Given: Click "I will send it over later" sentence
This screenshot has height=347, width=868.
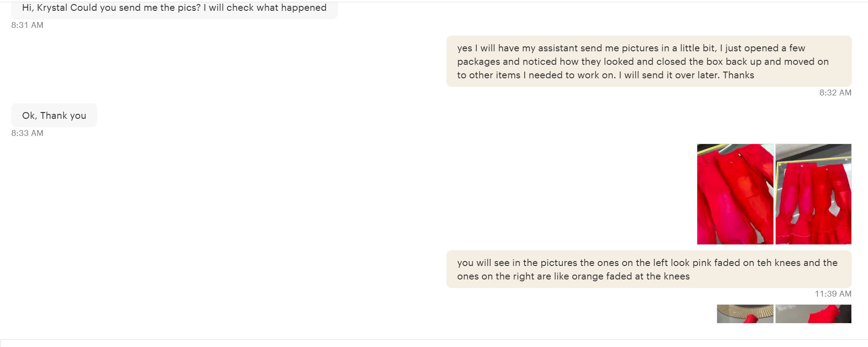Looking at the screenshot, I should click(x=669, y=75).
